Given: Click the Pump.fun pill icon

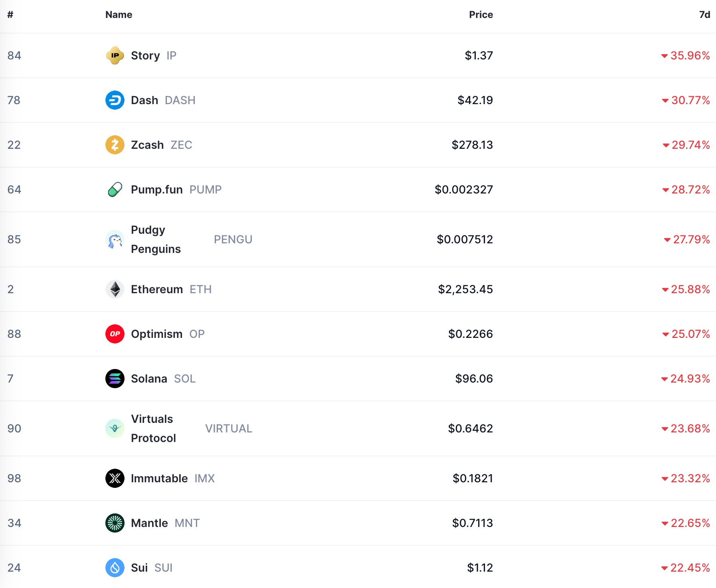Looking at the screenshot, I should point(115,189).
